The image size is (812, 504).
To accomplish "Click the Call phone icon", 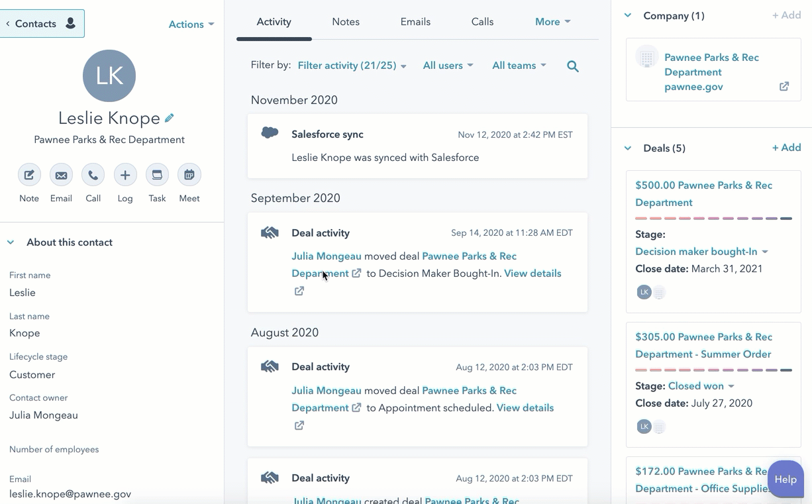I will (x=93, y=175).
